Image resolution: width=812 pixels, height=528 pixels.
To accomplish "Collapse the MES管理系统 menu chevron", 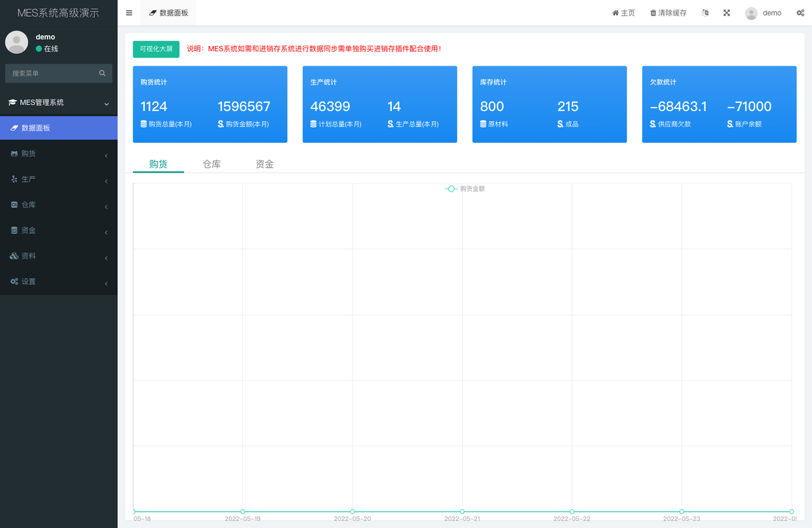I will pyautogui.click(x=106, y=105).
